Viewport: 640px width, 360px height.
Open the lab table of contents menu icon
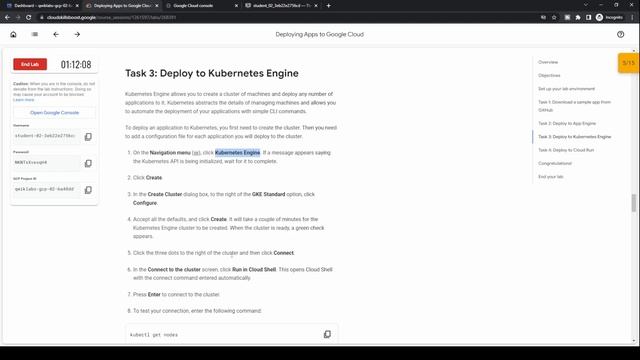[35, 34]
